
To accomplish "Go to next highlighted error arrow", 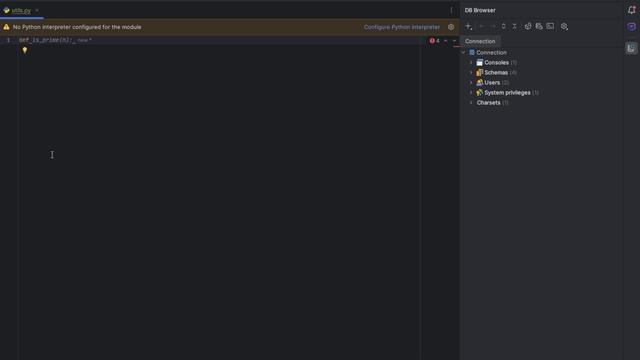I will coord(454,41).
